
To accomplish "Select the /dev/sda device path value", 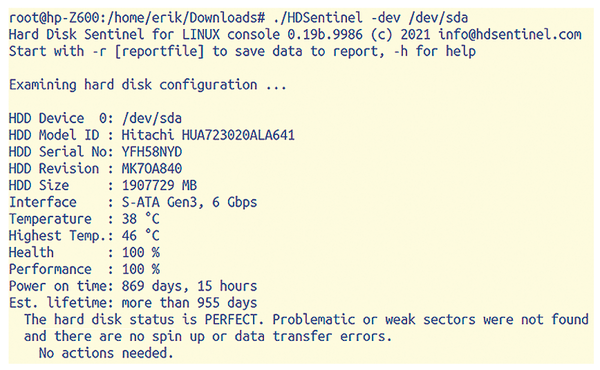I will tap(152, 118).
